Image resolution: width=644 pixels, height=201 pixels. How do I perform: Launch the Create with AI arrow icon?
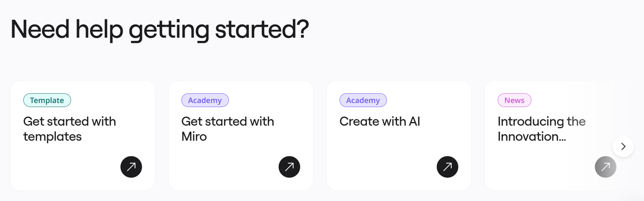pyautogui.click(x=447, y=167)
